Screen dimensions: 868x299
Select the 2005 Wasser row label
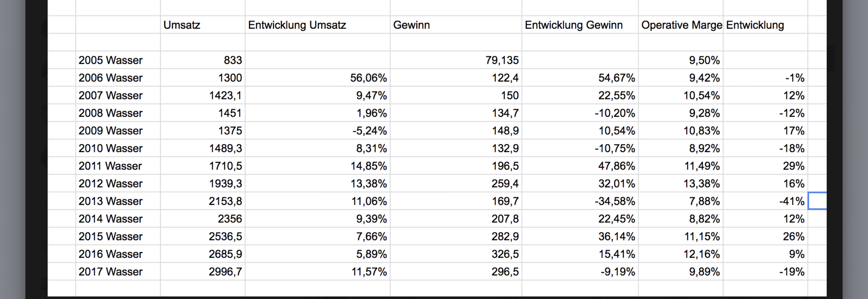(x=111, y=60)
